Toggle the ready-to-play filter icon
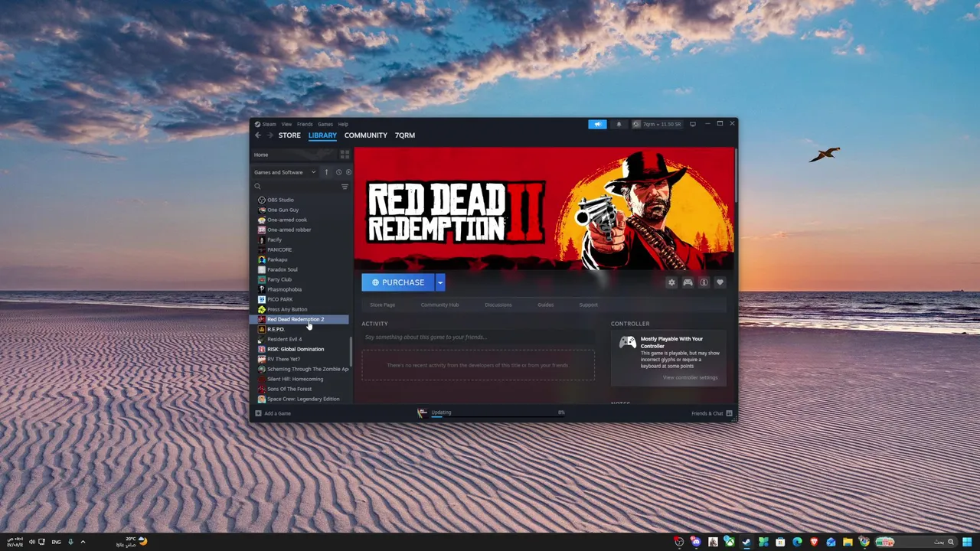This screenshot has width=980, height=551. 348,172
